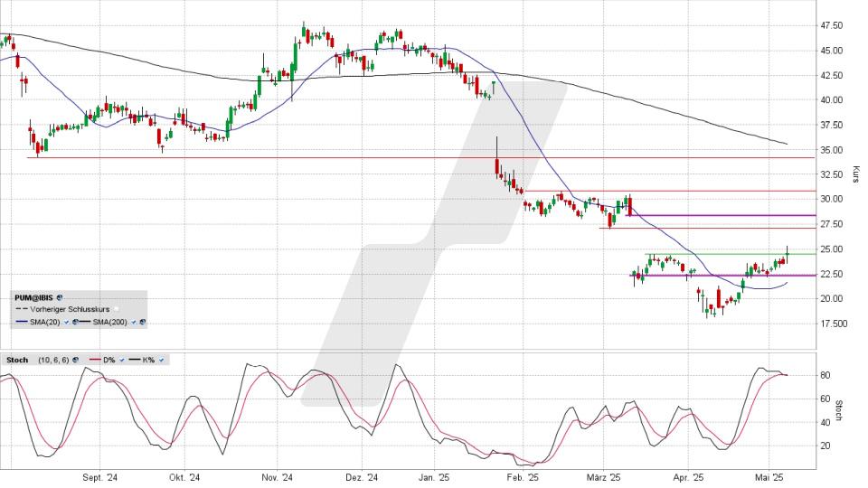Open Stoch (10, 6, 6) settings icon
This screenshot has width=868, height=488.
(x=75, y=360)
